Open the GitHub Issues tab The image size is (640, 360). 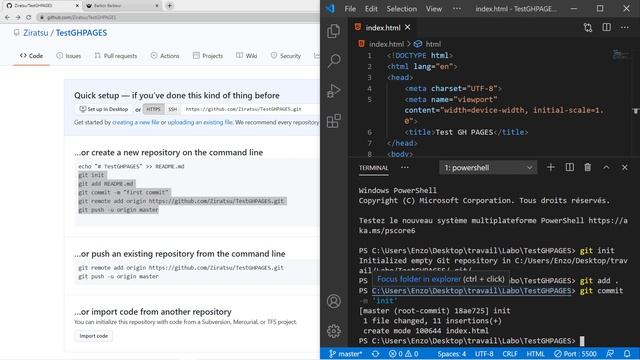click(x=69, y=56)
